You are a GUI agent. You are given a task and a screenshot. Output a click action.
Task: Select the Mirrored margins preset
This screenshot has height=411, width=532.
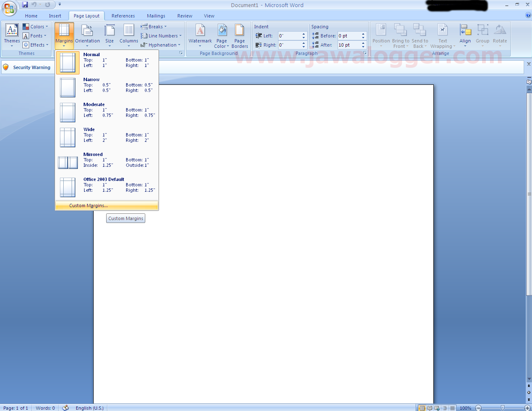pyautogui.click(x=107, y=162)
